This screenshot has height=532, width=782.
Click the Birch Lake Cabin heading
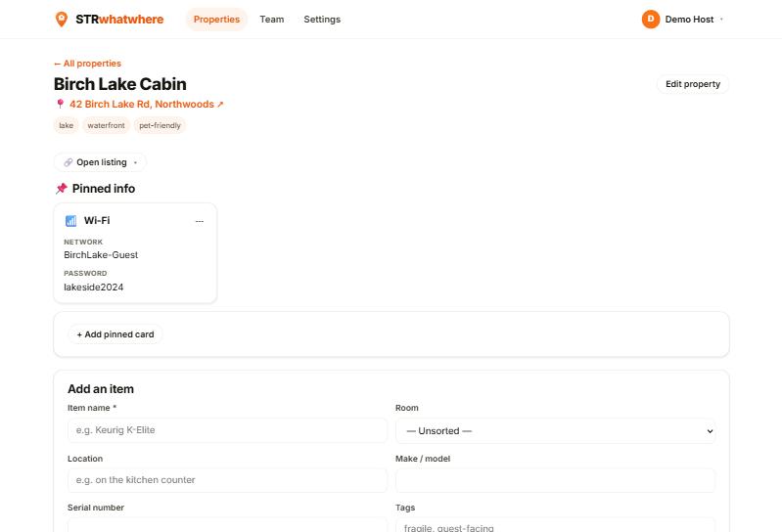click(120, 84)
